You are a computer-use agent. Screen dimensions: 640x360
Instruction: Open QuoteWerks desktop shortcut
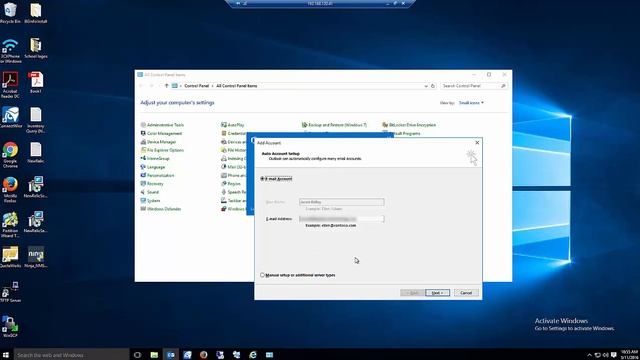10,257
